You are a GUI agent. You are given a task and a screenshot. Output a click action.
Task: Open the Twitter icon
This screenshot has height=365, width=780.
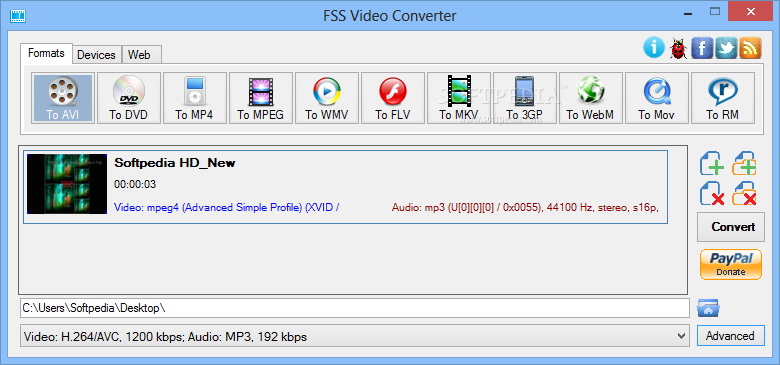[x=726, y=48]
